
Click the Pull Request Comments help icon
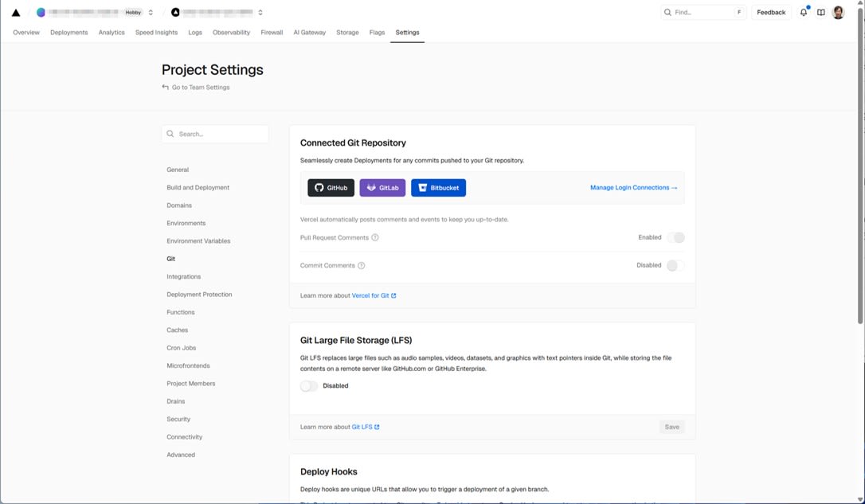point(374,237)
